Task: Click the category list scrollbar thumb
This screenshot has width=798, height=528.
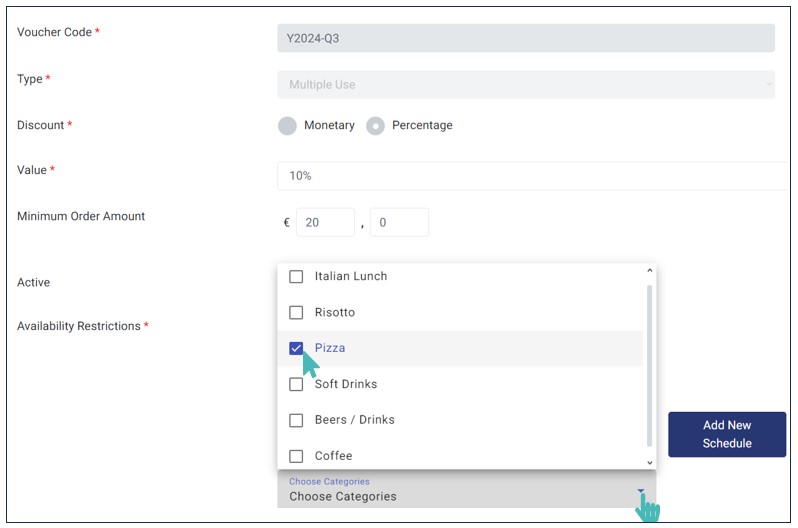Action: 649,366
